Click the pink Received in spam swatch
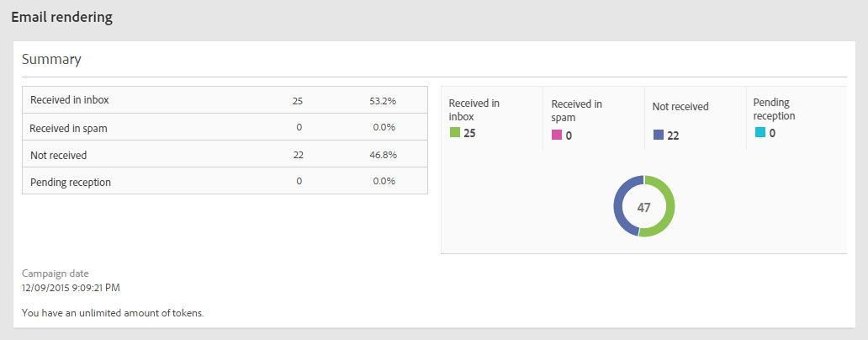Image resolution: width=868 pixels, height=340 pixels. coord(557,135)
